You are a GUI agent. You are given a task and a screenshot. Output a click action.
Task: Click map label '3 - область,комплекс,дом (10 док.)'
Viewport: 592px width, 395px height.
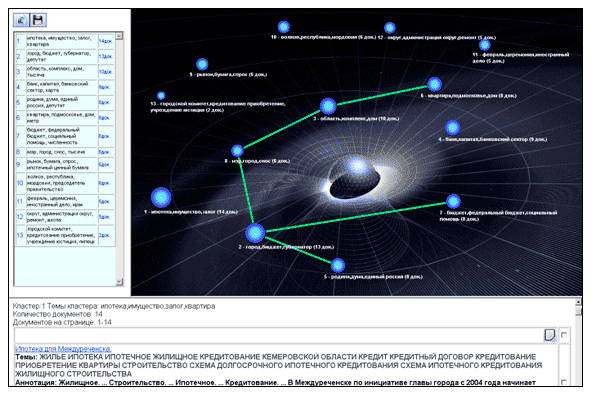[356, 119]
